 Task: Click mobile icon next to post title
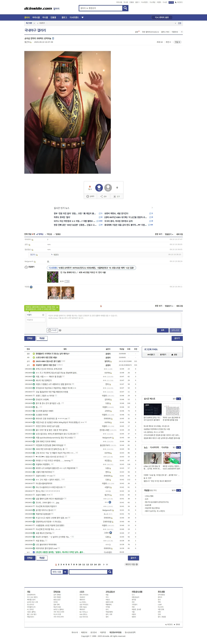pos(53,38)
